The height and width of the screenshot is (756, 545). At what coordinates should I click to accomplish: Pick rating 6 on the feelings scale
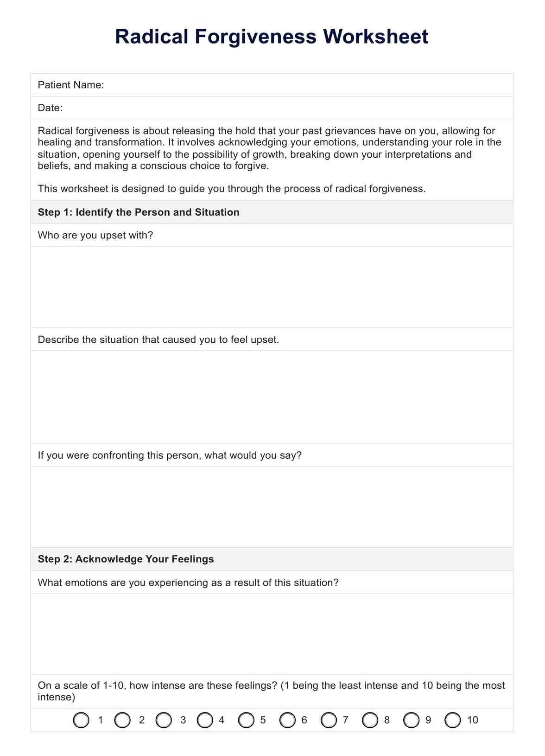[x=287, y=720]
